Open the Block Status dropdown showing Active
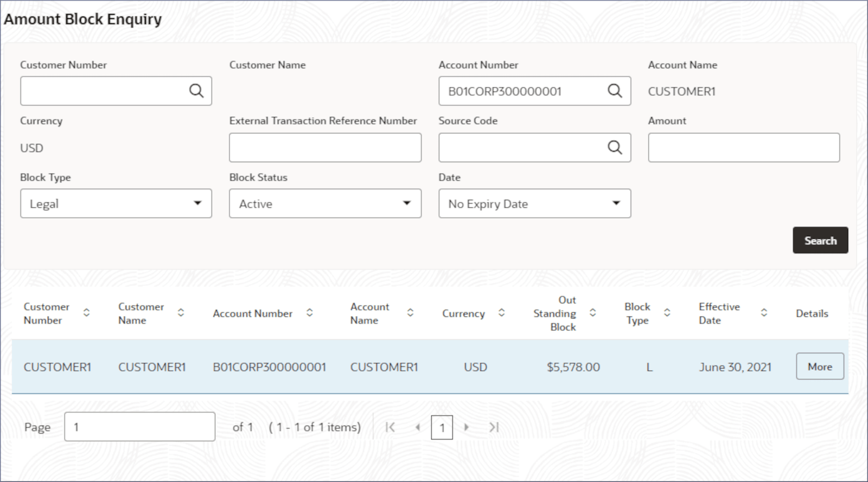 click(x=325, y=204)
